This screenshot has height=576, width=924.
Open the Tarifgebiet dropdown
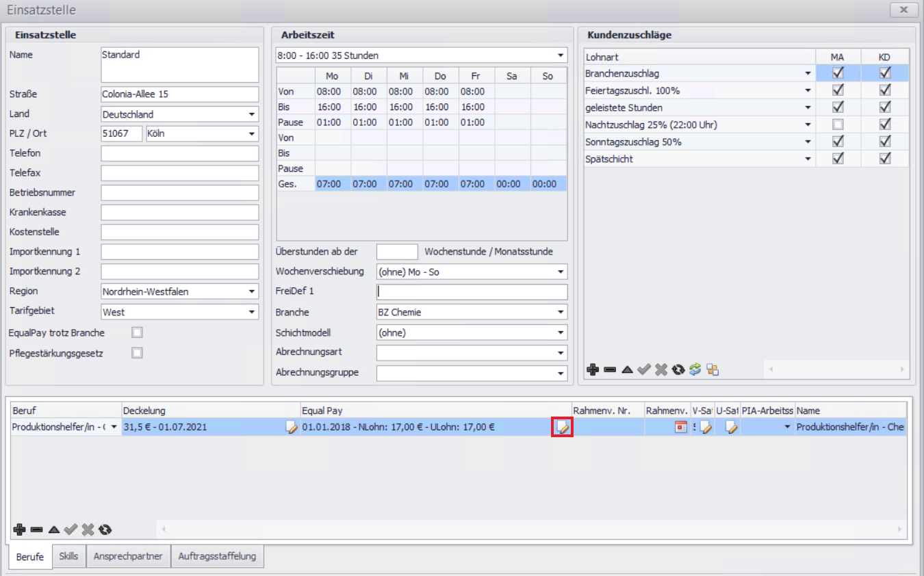(x=252, y=312)
